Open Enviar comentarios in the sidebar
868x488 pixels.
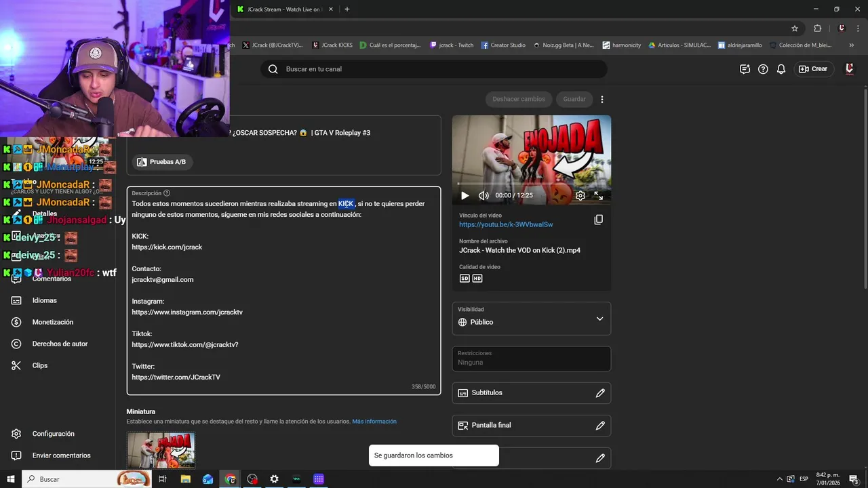[61, 455]
